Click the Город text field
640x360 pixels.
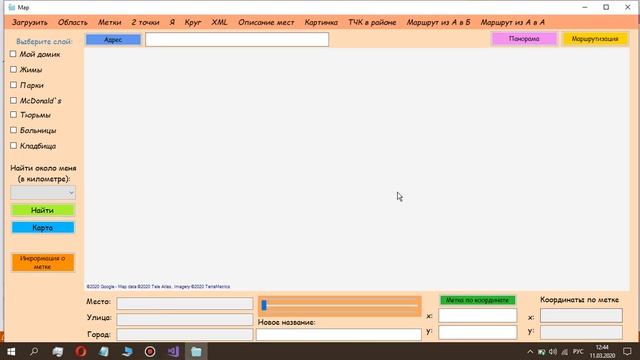184,335
